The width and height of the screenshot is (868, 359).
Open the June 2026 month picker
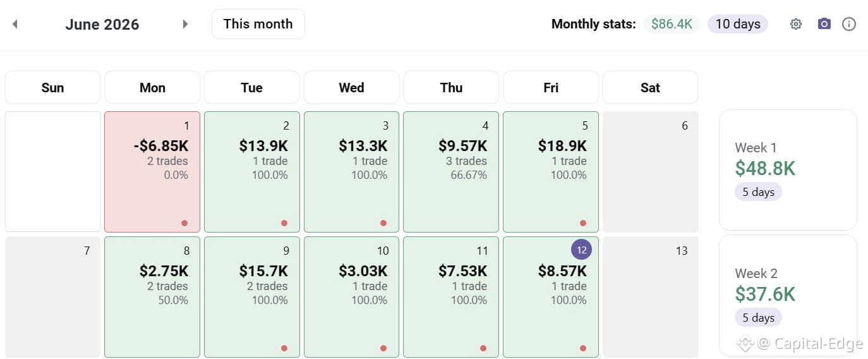point(102,25)
